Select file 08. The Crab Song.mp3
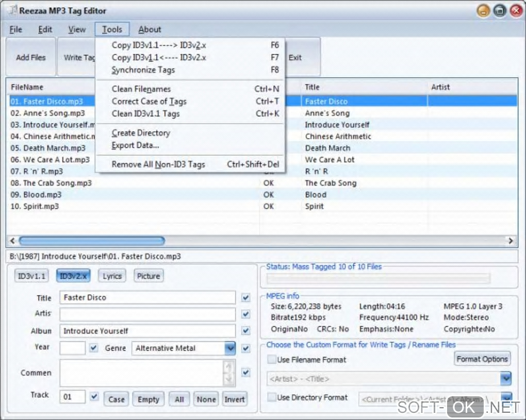The width and height of the screenshot is (526, 420). point(51,183)
